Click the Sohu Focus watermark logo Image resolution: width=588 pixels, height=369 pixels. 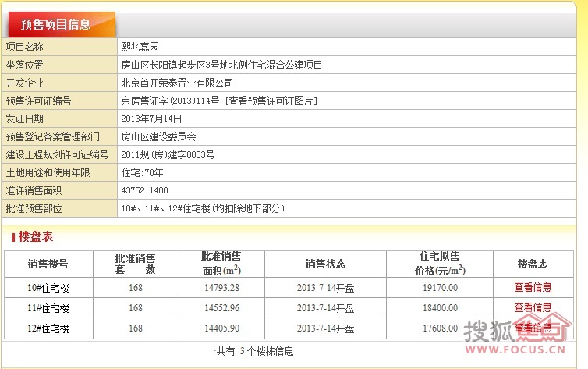tap(522, 335)
